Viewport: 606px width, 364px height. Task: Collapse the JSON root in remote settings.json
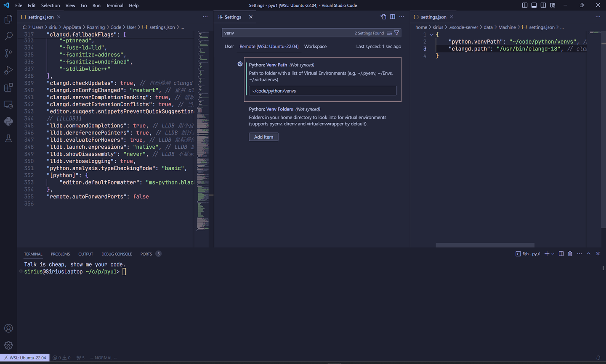[x=432, y=34]
